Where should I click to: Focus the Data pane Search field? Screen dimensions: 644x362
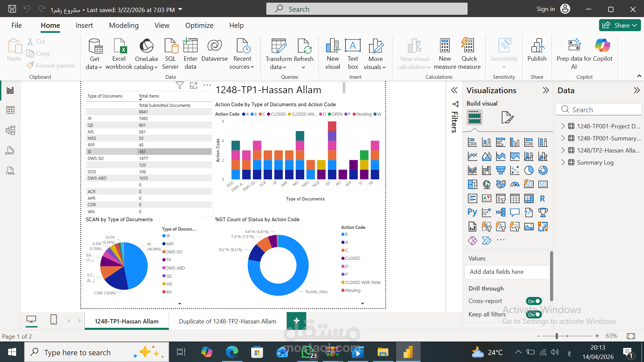(599, 110)
